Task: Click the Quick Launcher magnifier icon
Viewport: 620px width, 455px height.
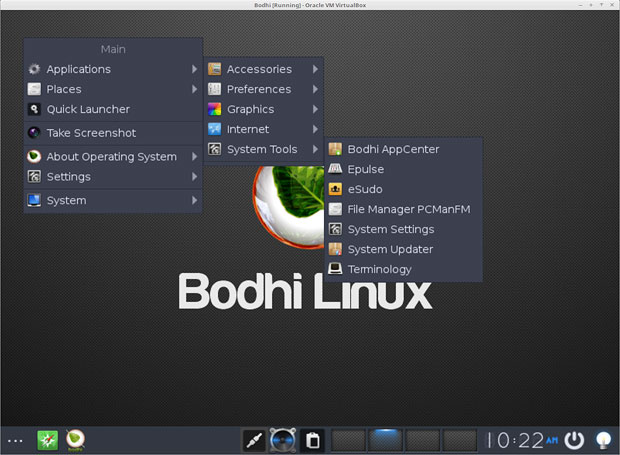Action: pos(34,109)
